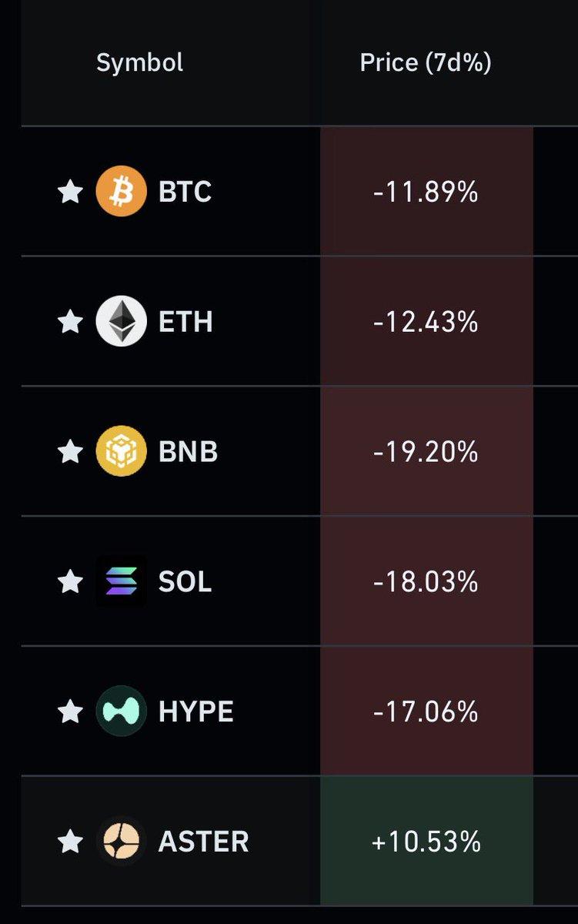Click the BNB coin icon
Viewport: 578px width, 924px height.
[121, 451]
